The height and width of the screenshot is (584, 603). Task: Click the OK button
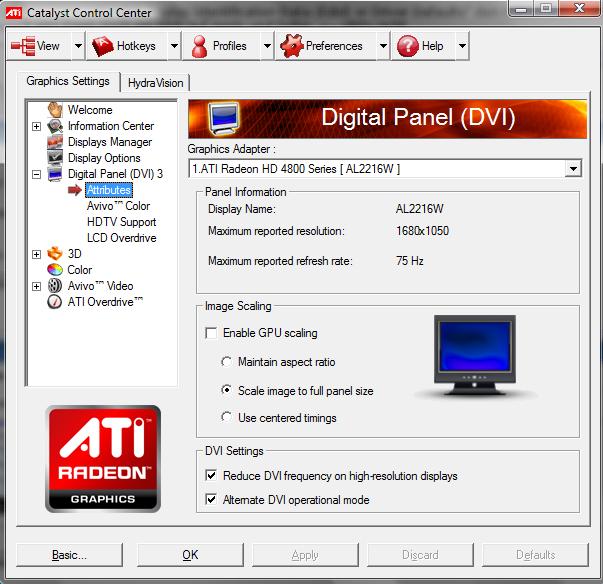coord(190,554)
